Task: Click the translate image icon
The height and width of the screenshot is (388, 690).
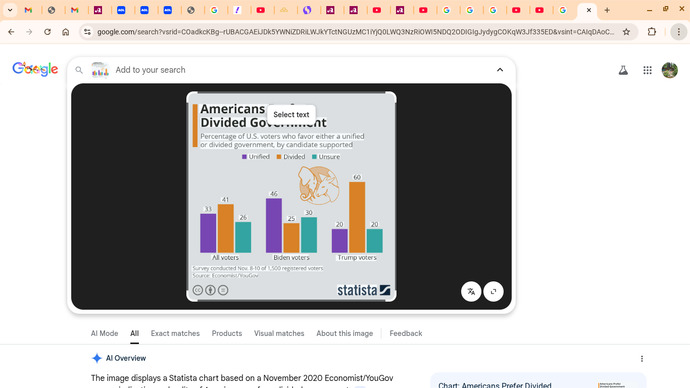Action: 471,291
